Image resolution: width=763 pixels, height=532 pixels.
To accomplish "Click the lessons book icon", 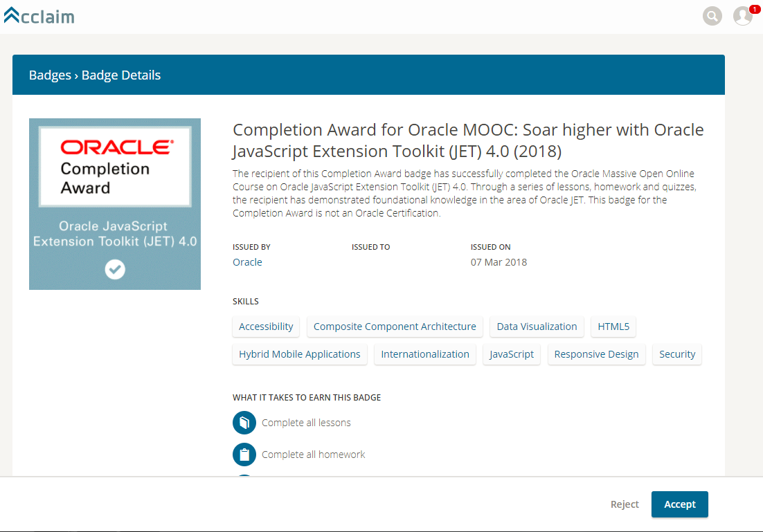I will tap(244, 422).
